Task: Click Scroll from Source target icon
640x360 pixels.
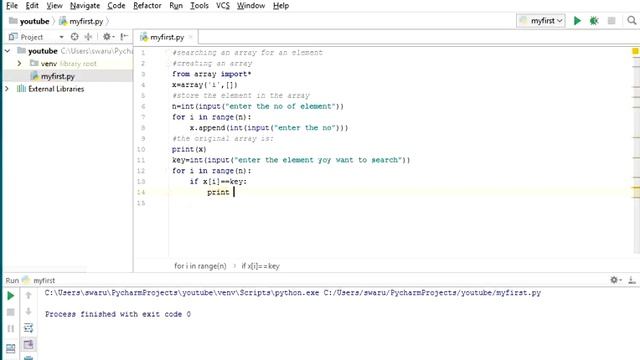Action: 74,37
